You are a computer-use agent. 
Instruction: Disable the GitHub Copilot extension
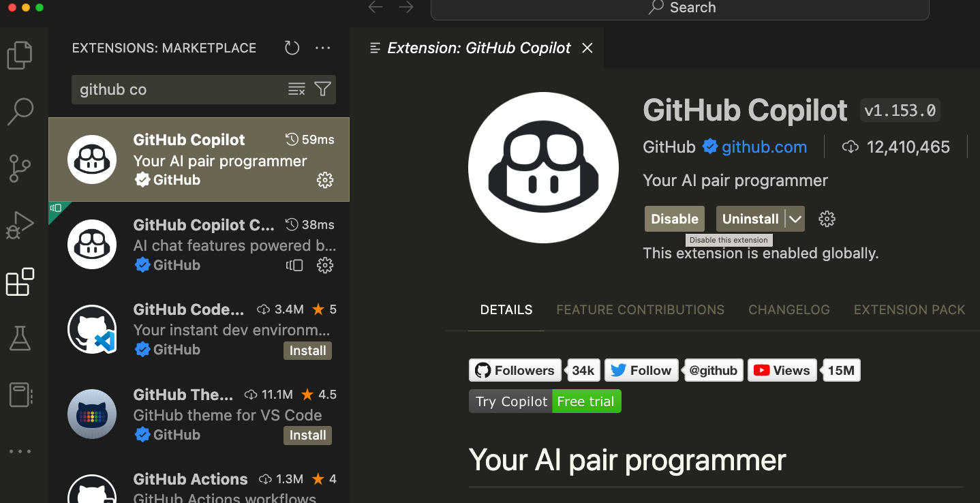click(674, 219)
